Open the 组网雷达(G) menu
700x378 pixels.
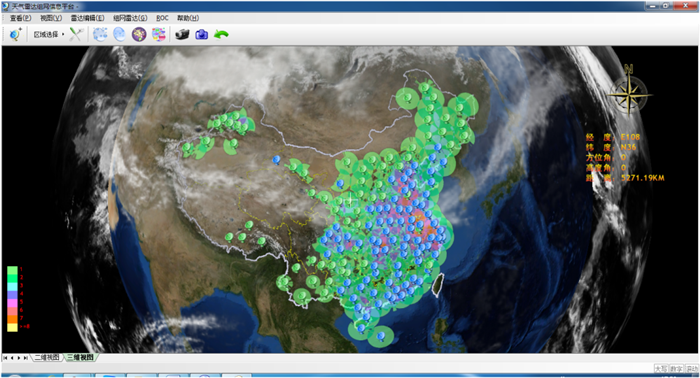[130, 18]
